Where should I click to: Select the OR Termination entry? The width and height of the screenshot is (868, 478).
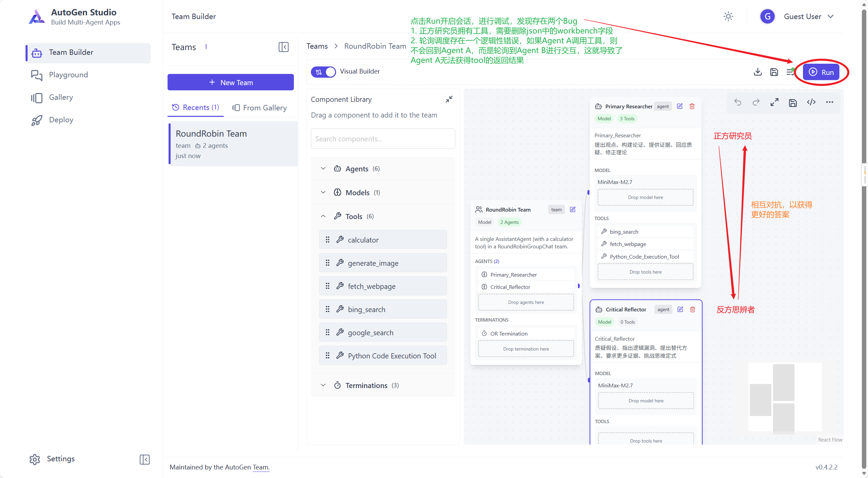point(526,333)
